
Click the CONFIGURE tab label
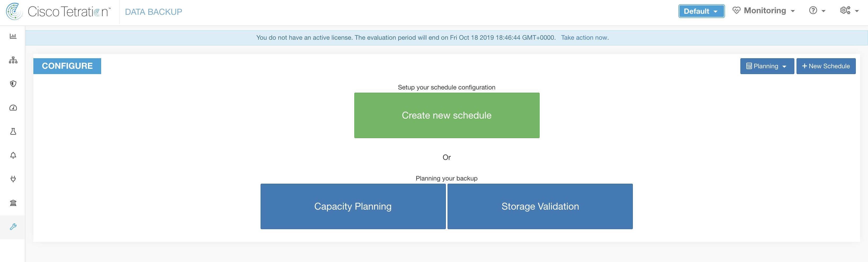click(67, 66)
